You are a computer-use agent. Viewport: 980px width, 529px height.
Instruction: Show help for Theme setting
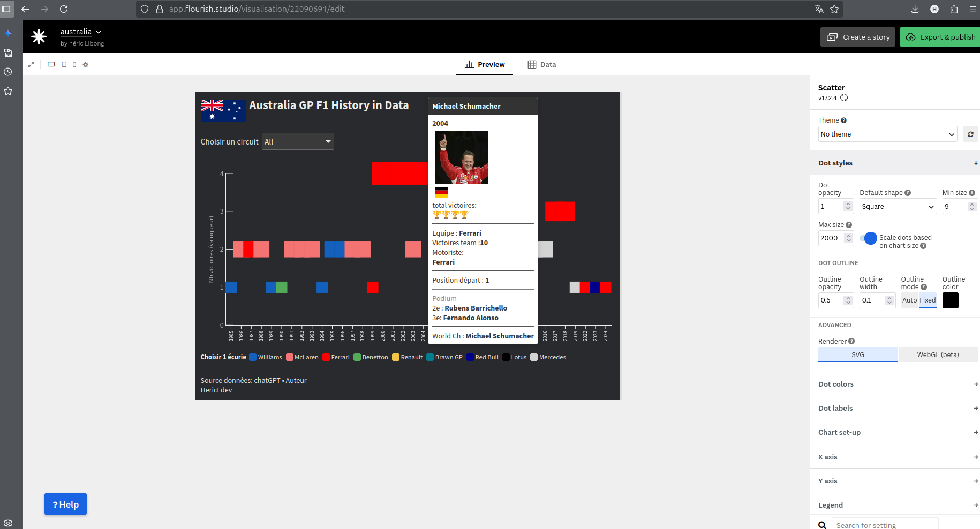tap(843, 120)
